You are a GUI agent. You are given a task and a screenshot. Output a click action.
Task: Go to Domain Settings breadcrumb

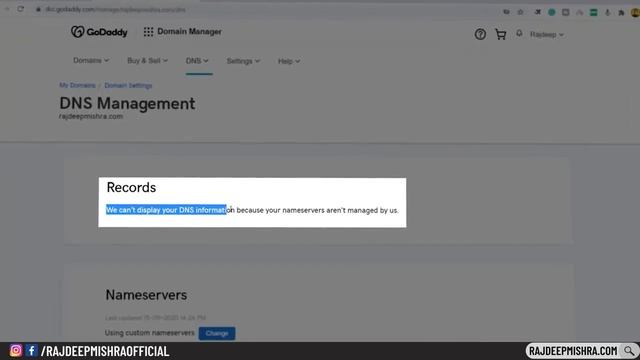point(128,86)
